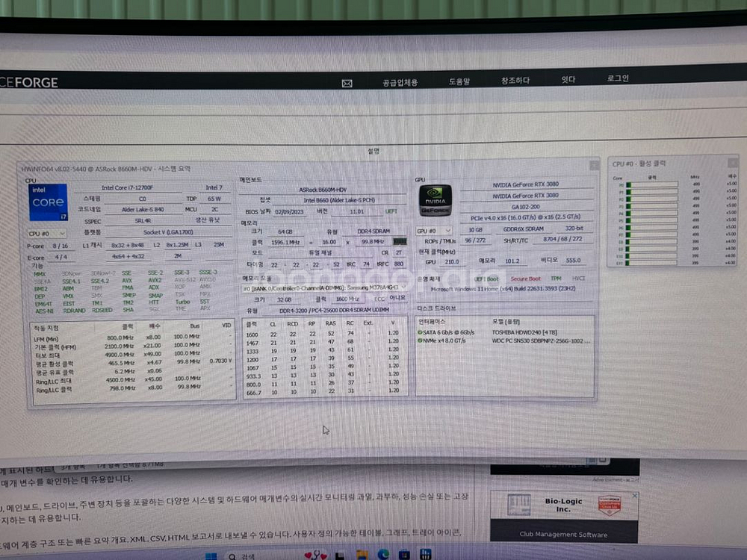The image size is (747, 560).
Task: Select the DDR4-3200 / PC4-25600 module type field
Action: click(x=333, y=310)
